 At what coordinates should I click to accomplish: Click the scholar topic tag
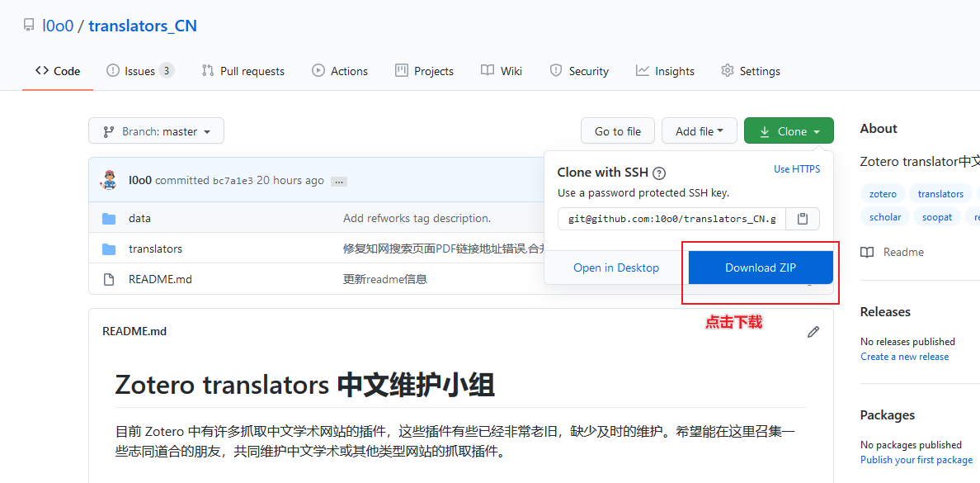point(884,217)
